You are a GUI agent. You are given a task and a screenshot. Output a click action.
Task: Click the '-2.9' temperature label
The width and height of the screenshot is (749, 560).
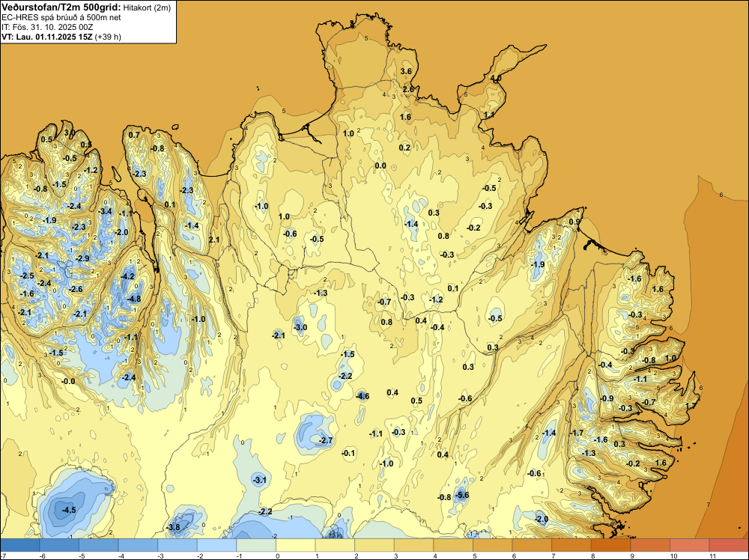82,258
